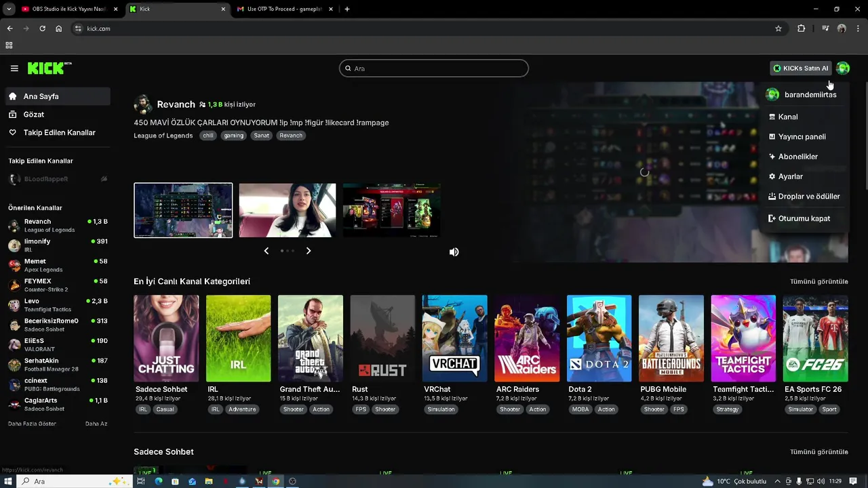The width and height of the screenshot is (868, 488).
Task: Open the PUBG Mobile category card
Action: [671, 338]
